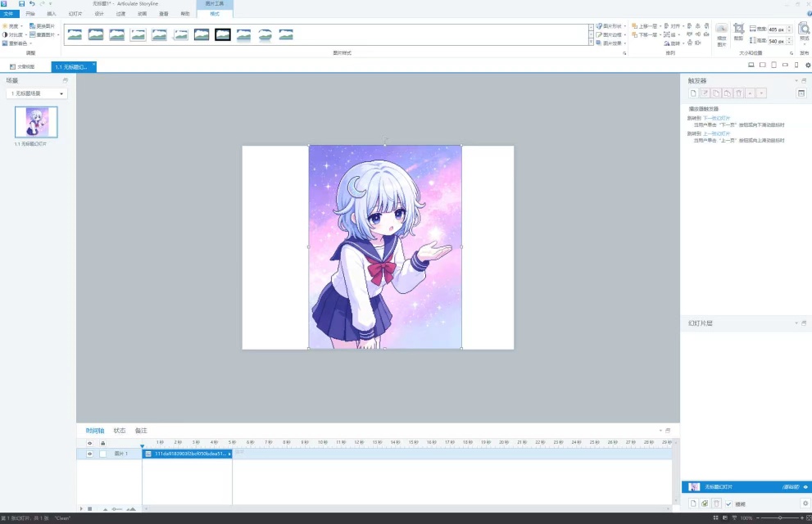Viewport: 812px width, 524px height.
Task: Select slide 1.1 thumbnail in scenes panel
Action: 36,122
